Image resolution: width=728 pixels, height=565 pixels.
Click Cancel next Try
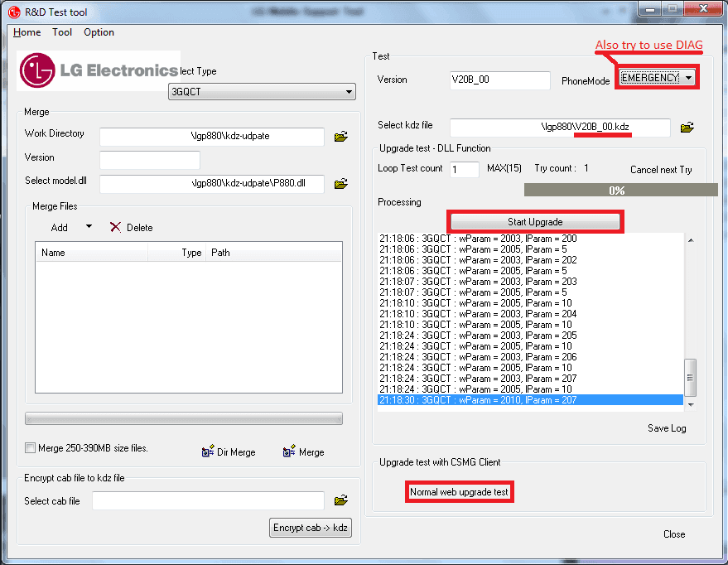[x=661, y=170]
